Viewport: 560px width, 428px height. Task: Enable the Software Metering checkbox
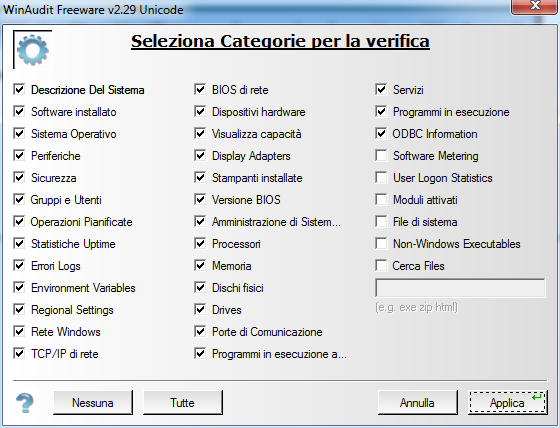tap(381, 155)
